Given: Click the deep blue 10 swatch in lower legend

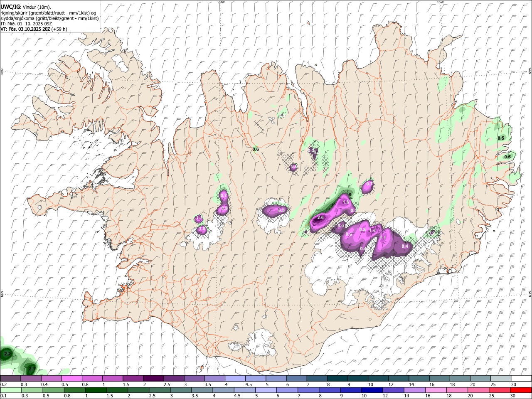Looking at the screenshot, I should (372, 390).
